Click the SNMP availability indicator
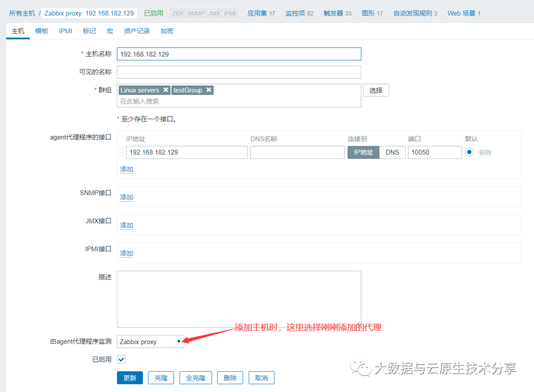 [196, 13]
